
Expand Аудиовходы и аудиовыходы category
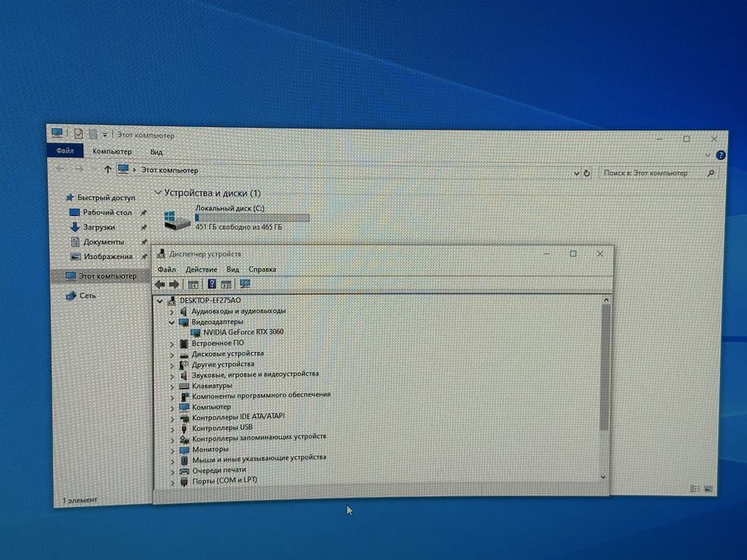[172, 312]
